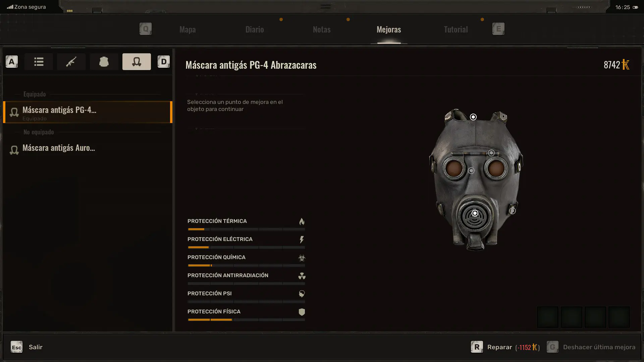This screenshot has width=644, height=362.
Task: Switch to the Diario tab
Action: point(255,29)
